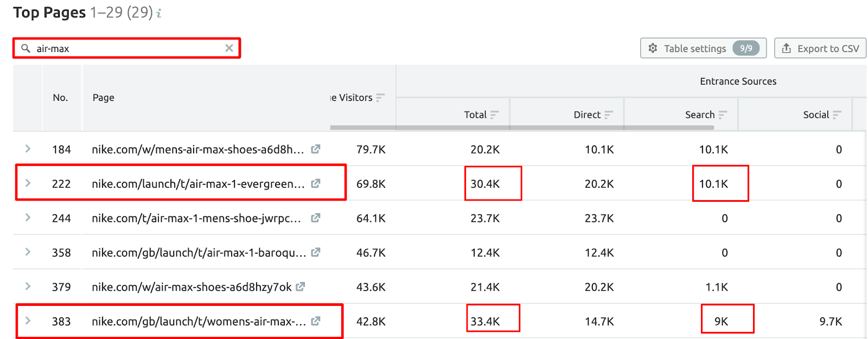Open Table settings
This screenshot has width=868, height=339.
coord(703,48)
